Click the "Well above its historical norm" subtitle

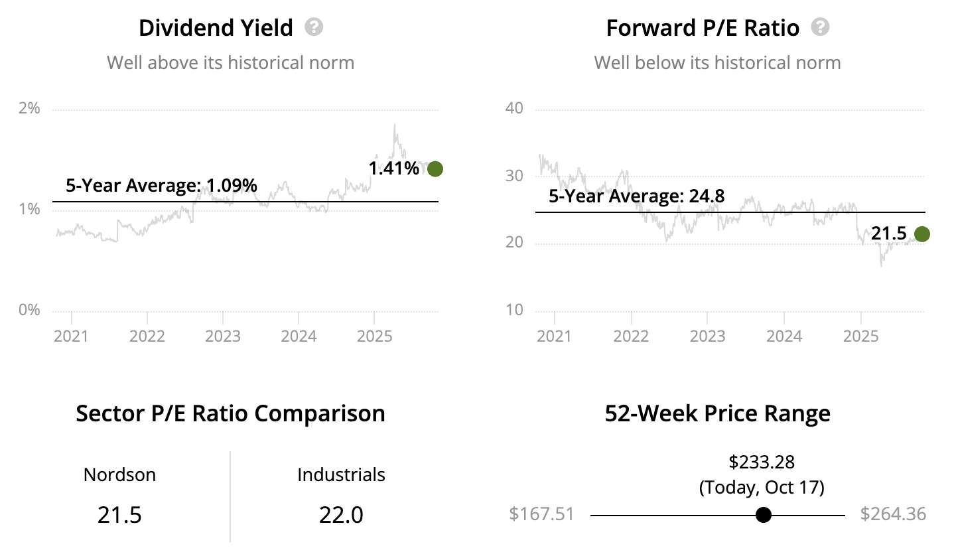(x=230, y=63)
